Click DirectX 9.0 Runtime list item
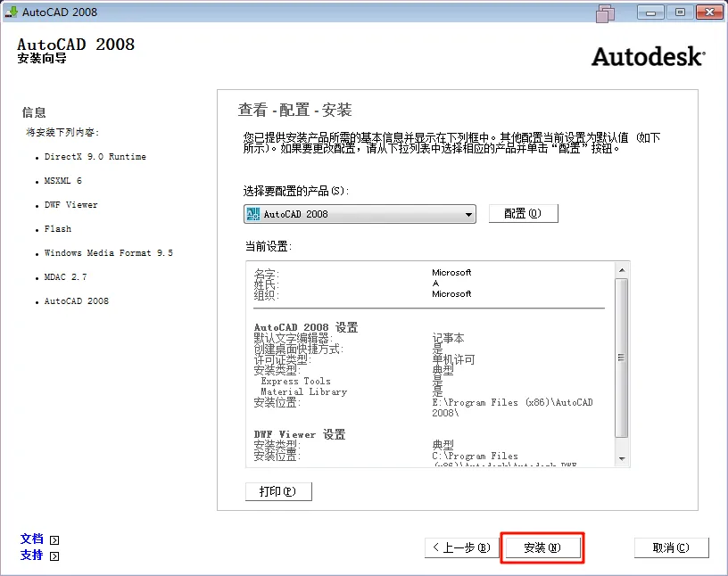 (x=95, y=157)
